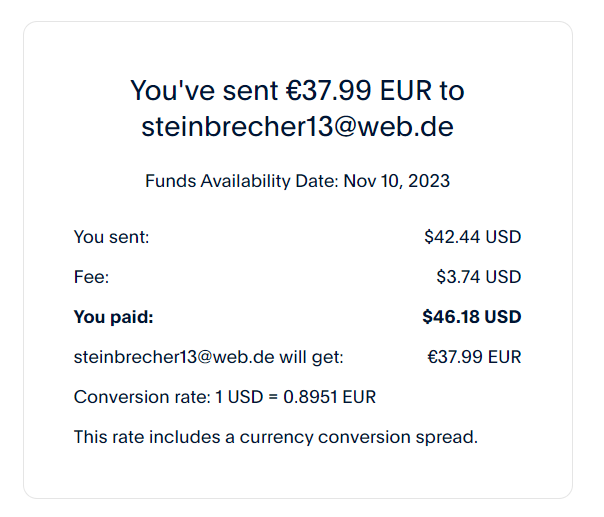Select the steinbrecher13@web.de email in heading
This screenshot has width=604, height=517.
(297, 127)
